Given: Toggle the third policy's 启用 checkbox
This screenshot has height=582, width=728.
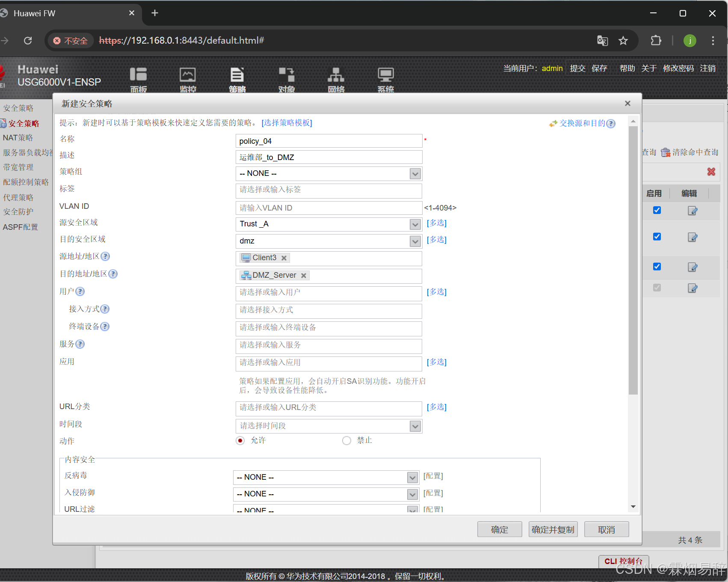Looking at the screenshot, I should [657, 267].
